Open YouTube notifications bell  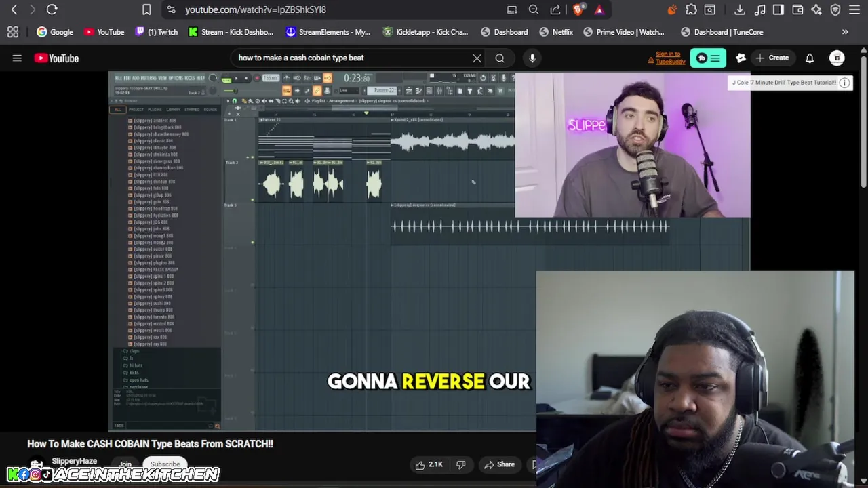point(810,58)
